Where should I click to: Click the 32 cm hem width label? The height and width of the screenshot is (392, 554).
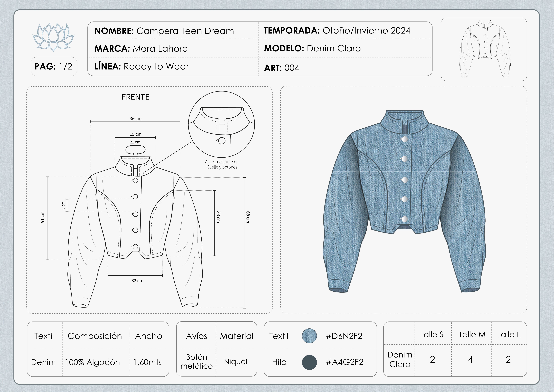coord(137,281)
